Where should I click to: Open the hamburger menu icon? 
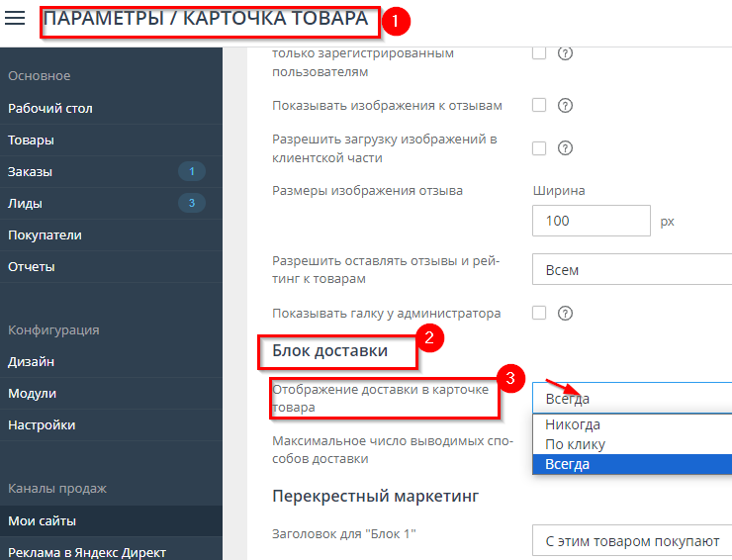15,19
